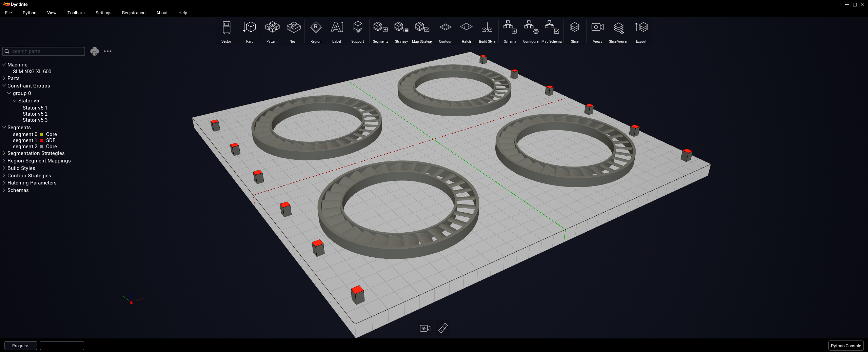Image resolution: width=868 pixels, height=352 pixels.
Task: Open the Strategy tool
Action: (401, 32)
